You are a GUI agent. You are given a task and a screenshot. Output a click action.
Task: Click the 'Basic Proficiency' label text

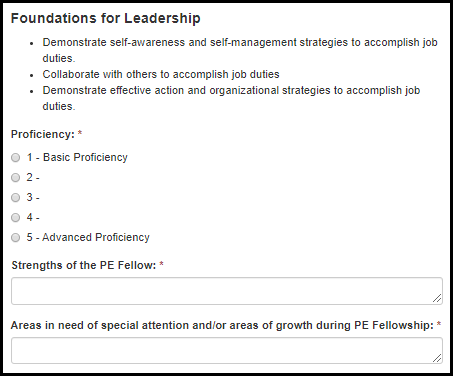[85, 157]
